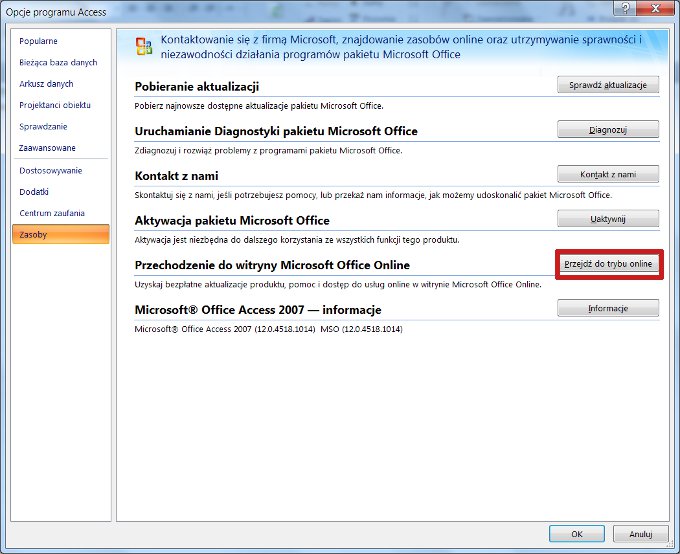
Task: Click the Kontakt z nami button
Action: pyautogui.click(x=608, y=174)
